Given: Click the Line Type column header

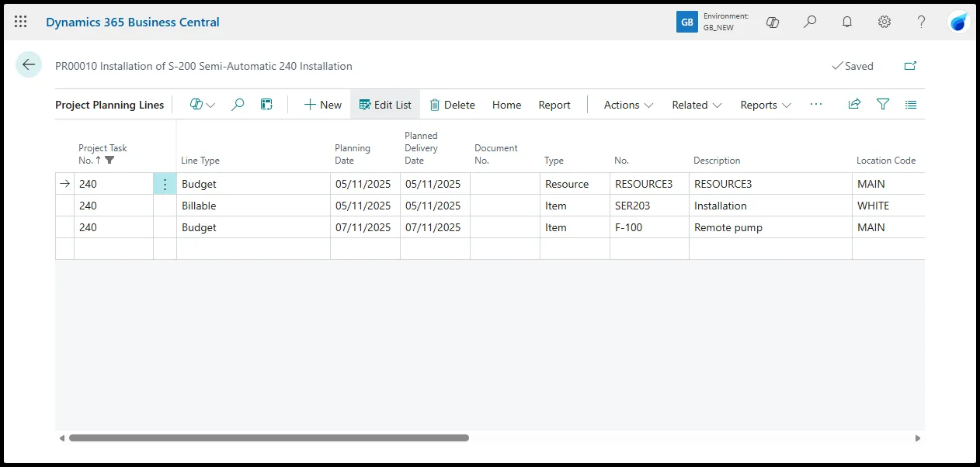Looking at the screenshot, I should point(200,161).
